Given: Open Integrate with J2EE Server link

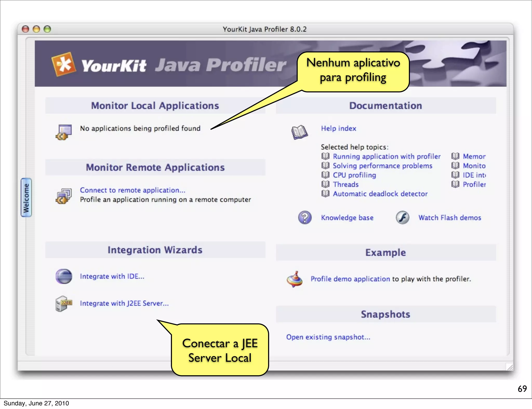Looking at the screenshot, I should [124, 303].
